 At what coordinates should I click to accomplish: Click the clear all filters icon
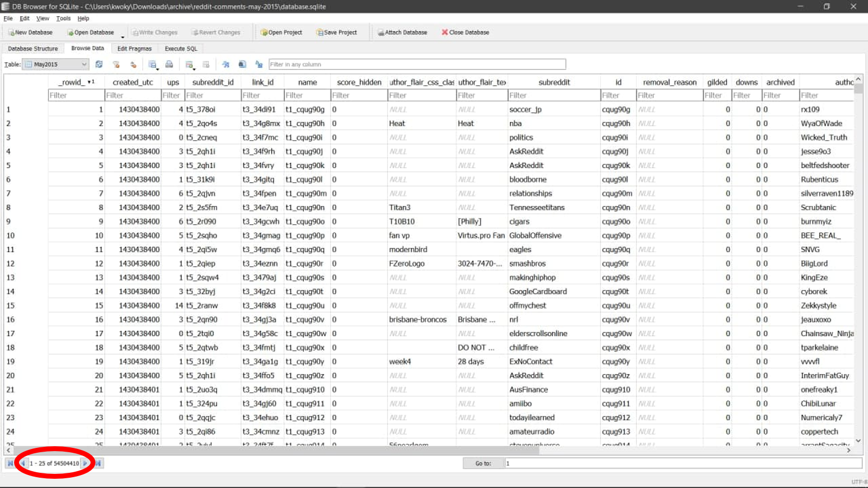[116, 65]
